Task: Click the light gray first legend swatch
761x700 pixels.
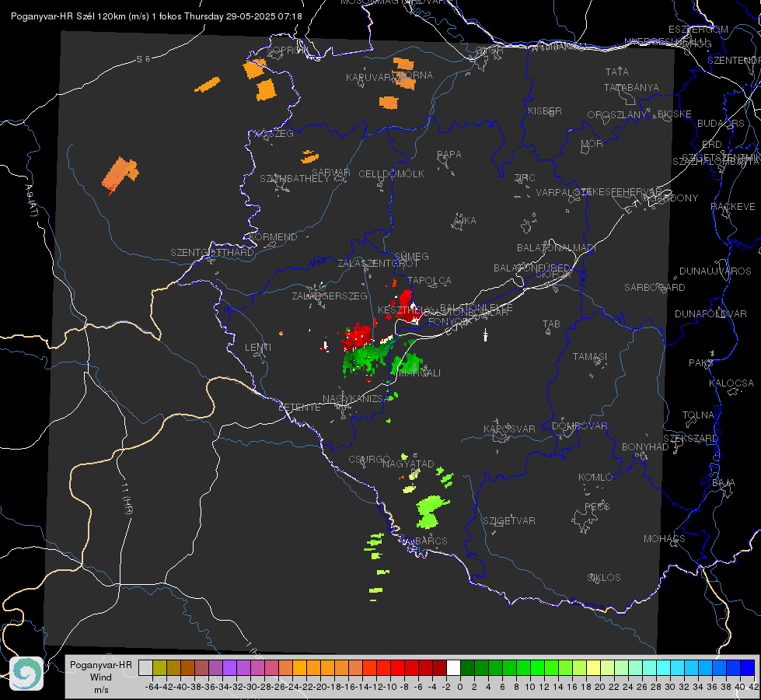Action: tap(145, 667)
